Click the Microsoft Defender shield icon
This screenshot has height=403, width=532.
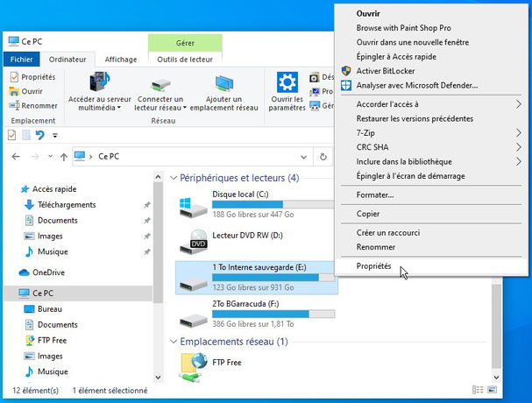tap(346, 85)
